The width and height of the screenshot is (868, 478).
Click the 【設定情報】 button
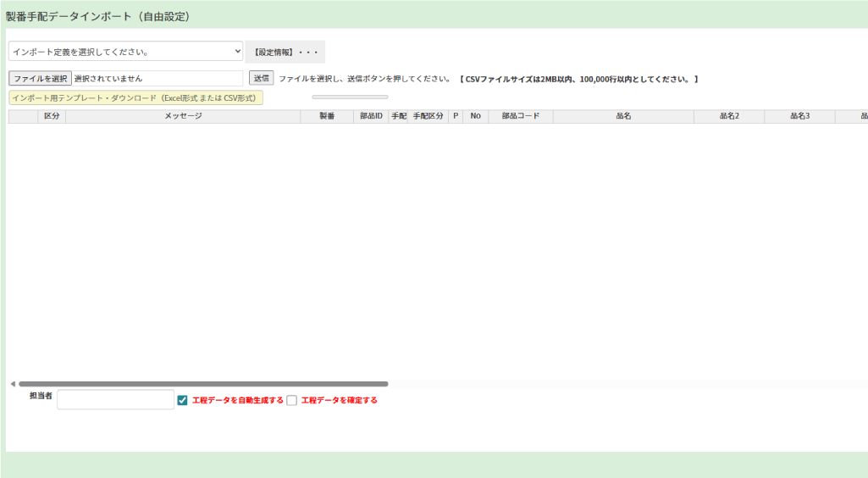click(285, 52)
